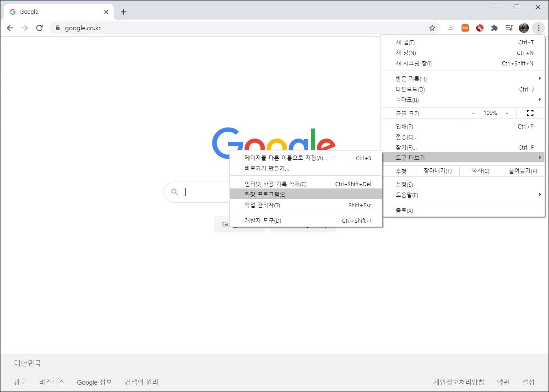Expand the 도구 더보기 submenu
This screenshot has height=392, width=549.
463,157
